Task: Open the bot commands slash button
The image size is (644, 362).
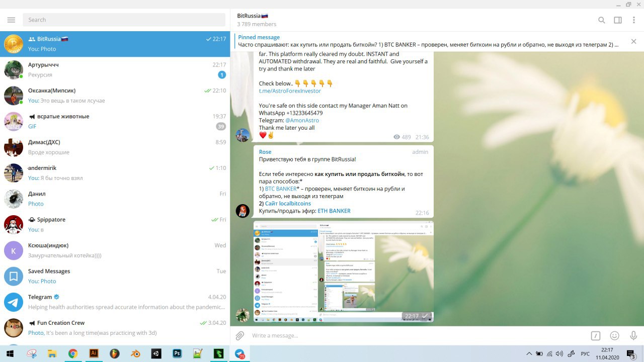Action: 595,335
